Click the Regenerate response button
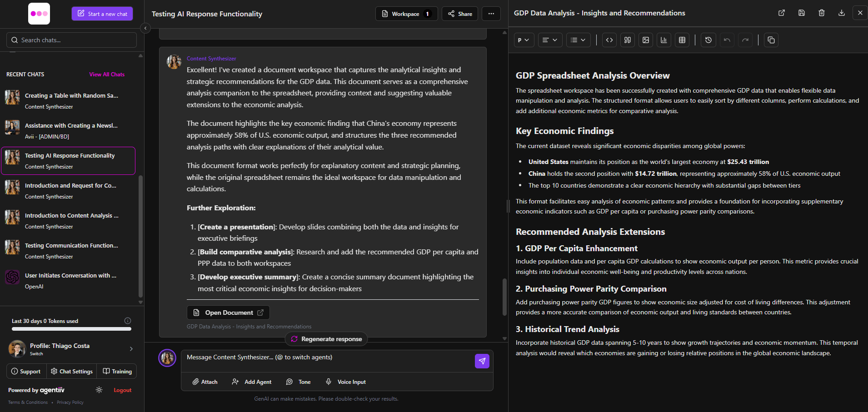The image size is (868, 412). click(326, 339)
